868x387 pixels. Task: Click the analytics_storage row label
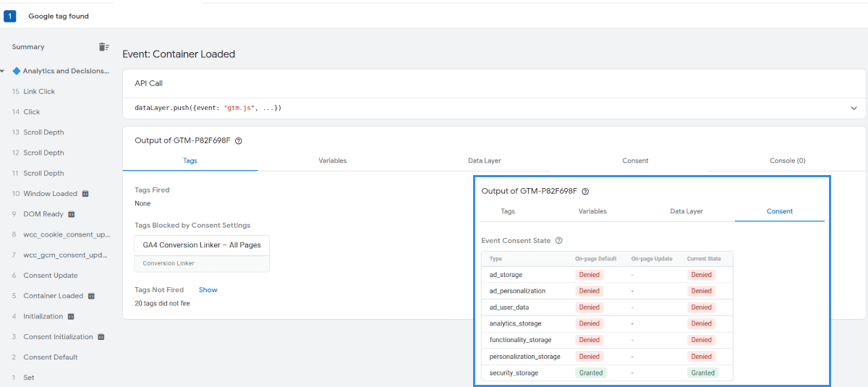[515, 323]
